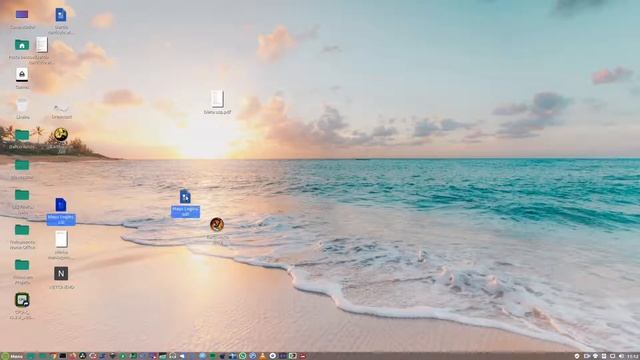Launch the shortcut app icon with arrow badge
This screenshot has height=360, width=640.
(22, 300)
